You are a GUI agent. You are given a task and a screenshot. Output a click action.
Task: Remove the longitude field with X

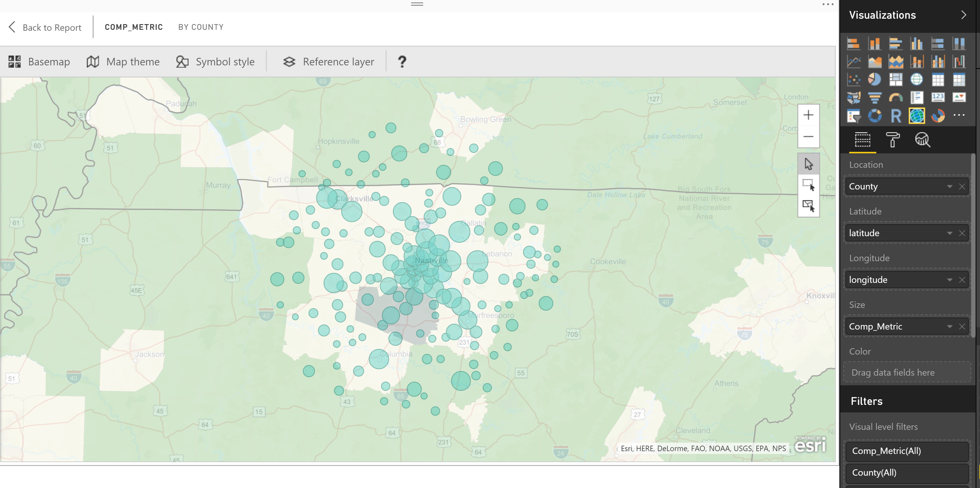click(962, 280)
